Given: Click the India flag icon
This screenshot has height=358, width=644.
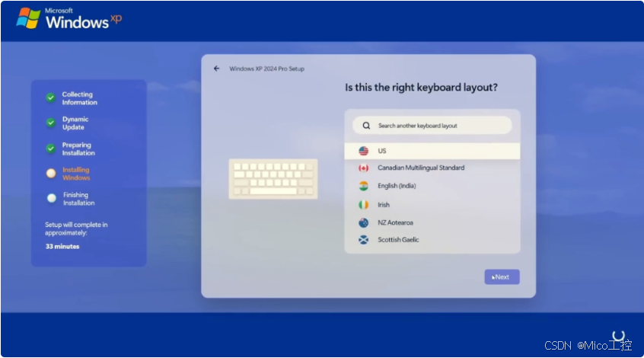Looking at the screenshot, I should point(363,186).
